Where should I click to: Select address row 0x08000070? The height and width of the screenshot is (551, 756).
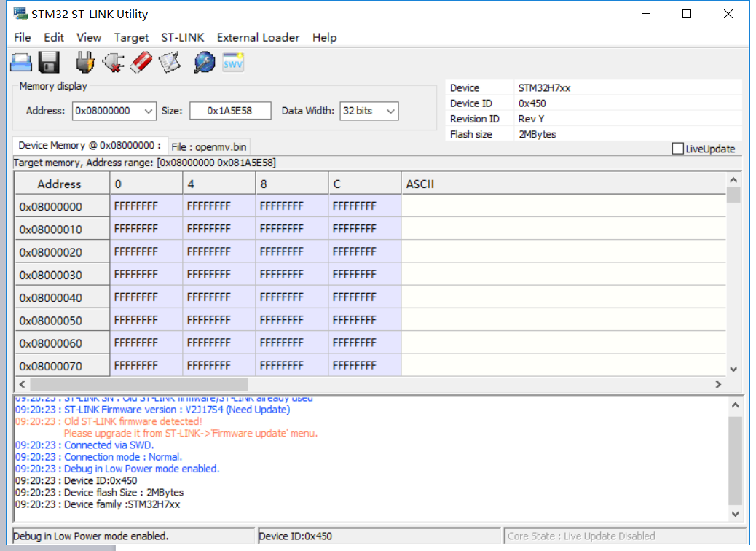tap(62, 366)
